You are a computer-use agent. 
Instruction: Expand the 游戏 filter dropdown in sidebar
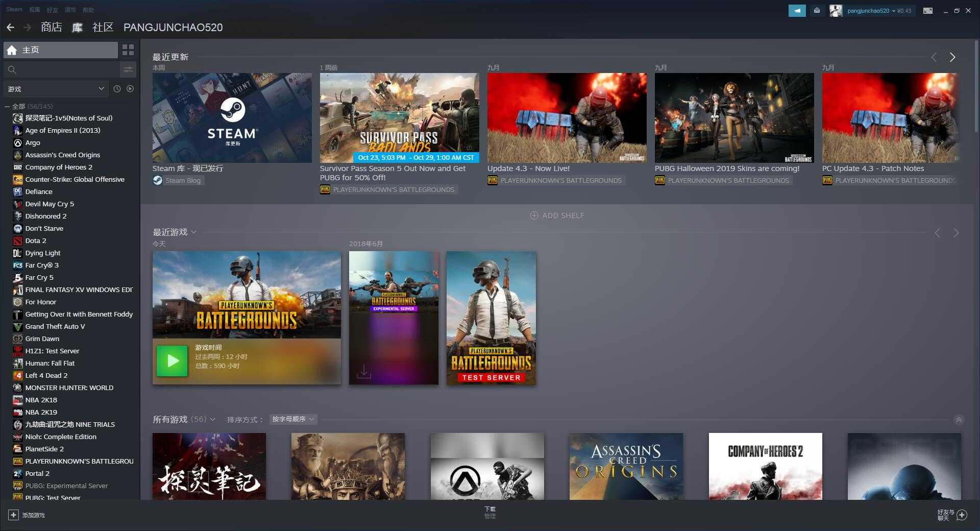(x=56, y=89)
